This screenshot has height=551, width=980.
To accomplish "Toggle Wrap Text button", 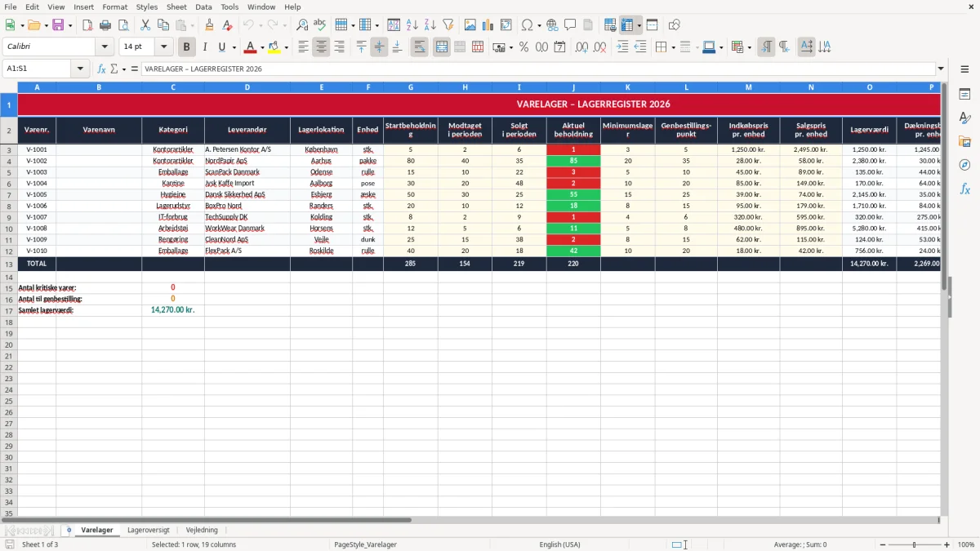I will pyautogui.click(x=419, y=47).
